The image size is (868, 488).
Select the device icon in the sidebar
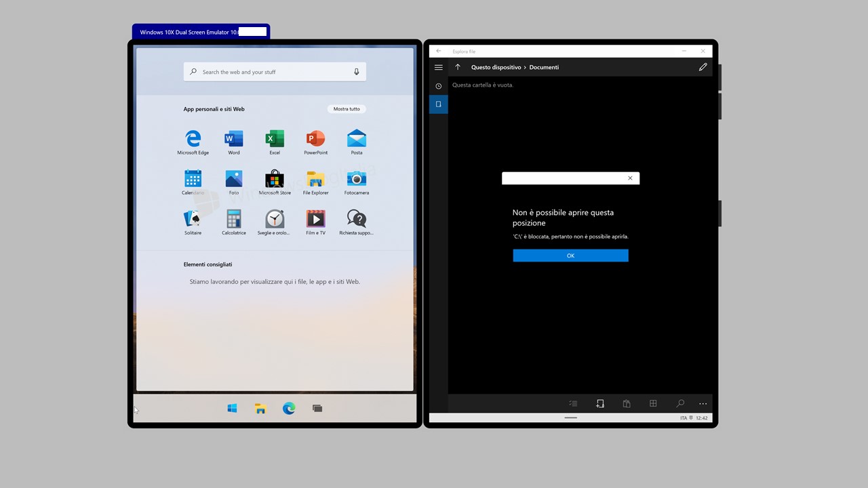439,104
